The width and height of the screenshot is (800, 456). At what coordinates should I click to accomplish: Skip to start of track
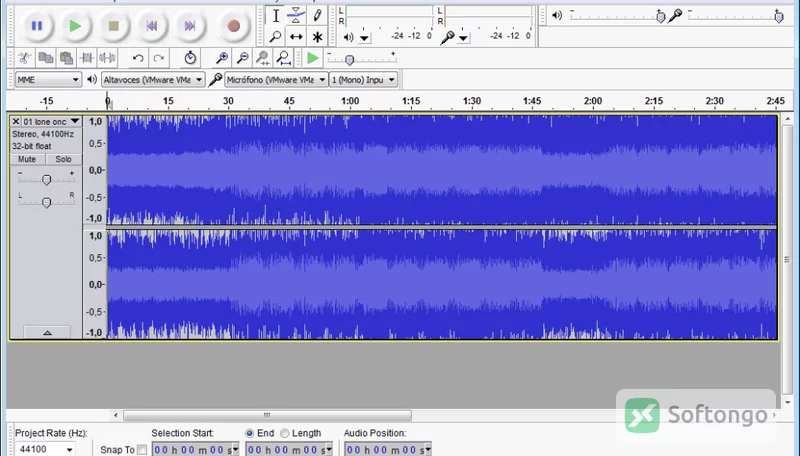point(152,26)
